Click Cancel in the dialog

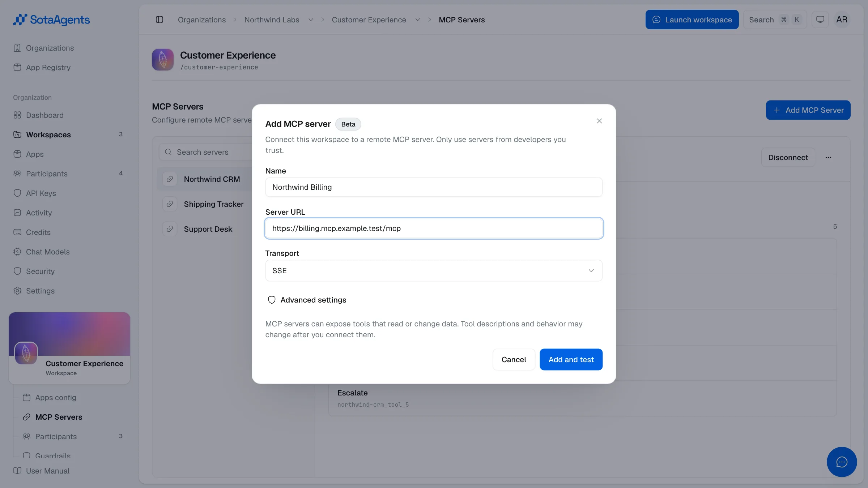tap(514, 359)
